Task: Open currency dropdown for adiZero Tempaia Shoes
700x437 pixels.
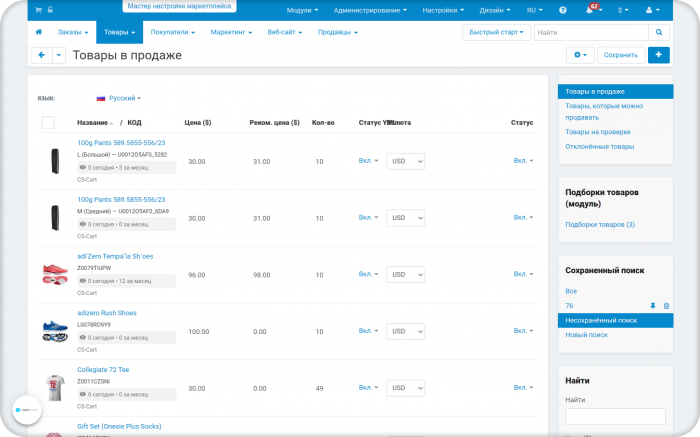Action: click(x=406, y=275)
